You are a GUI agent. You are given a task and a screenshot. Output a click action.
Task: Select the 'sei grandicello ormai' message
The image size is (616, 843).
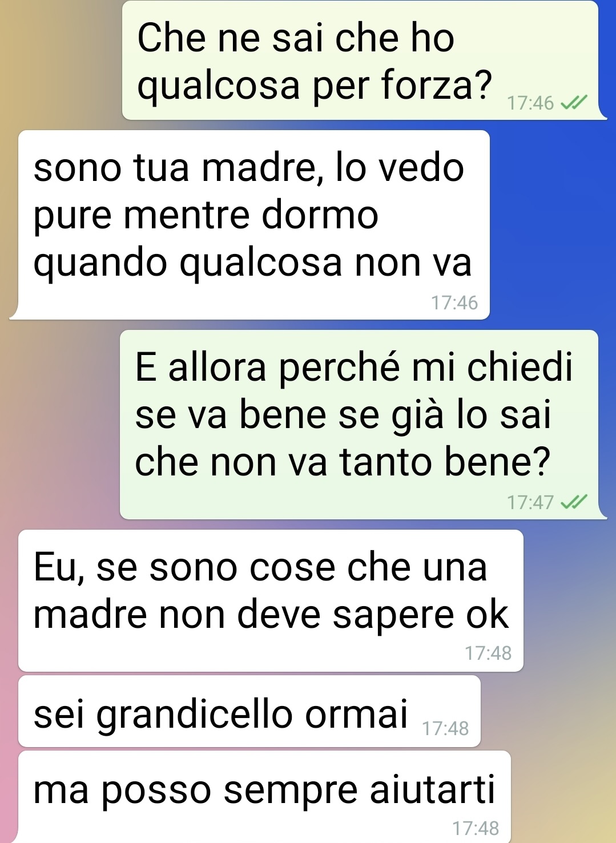point(249,711)
